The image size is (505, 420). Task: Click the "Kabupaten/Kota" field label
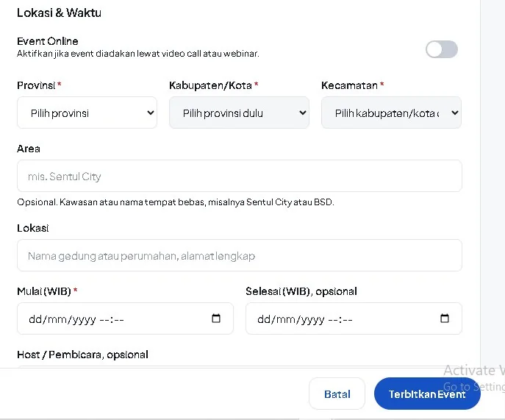[210, 85]
